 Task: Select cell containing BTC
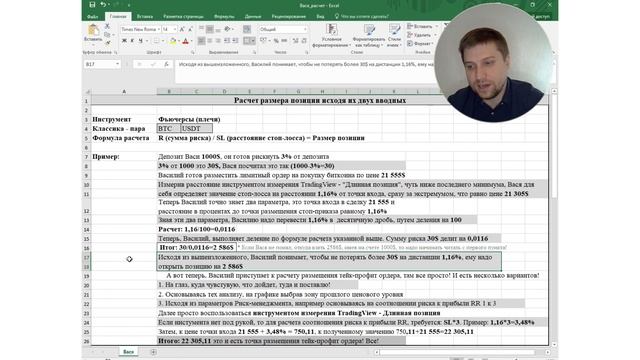point(169,129)
